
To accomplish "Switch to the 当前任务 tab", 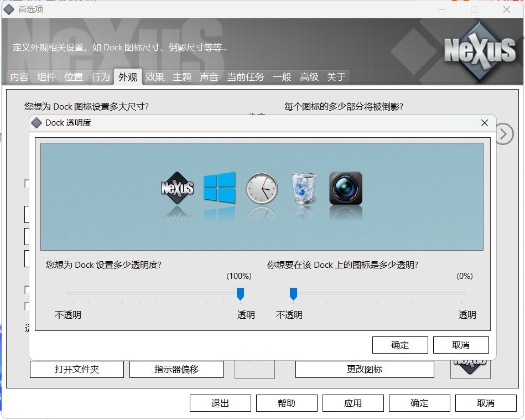I will [246, 77].
